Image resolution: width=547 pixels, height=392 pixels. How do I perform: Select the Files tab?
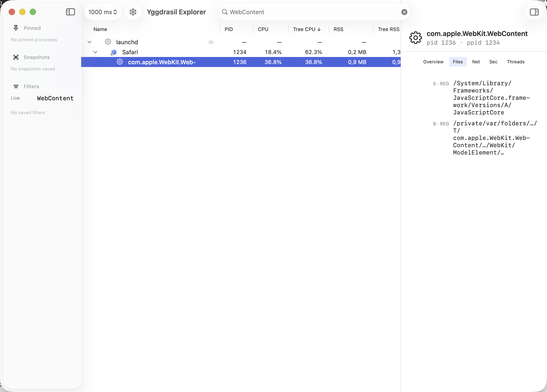458,62
